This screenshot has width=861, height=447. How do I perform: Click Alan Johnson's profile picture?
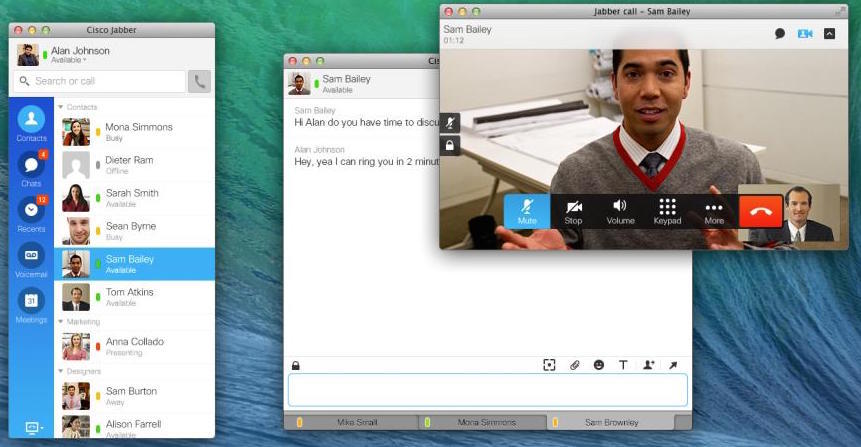pyautogui.click(x=27, y=55)
